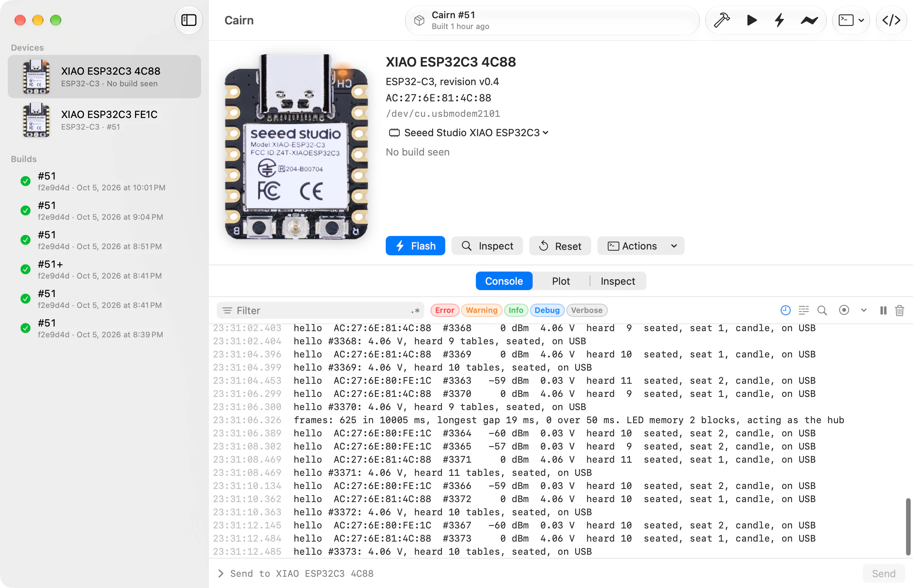Focus the Send to XIAO ESP32C3 4C88 field
Viewport: 913px width, 588px height.
pos(538,574)
